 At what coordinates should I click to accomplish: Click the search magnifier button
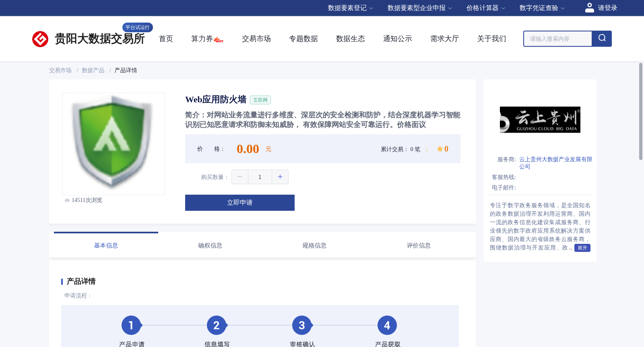[602, 39]
